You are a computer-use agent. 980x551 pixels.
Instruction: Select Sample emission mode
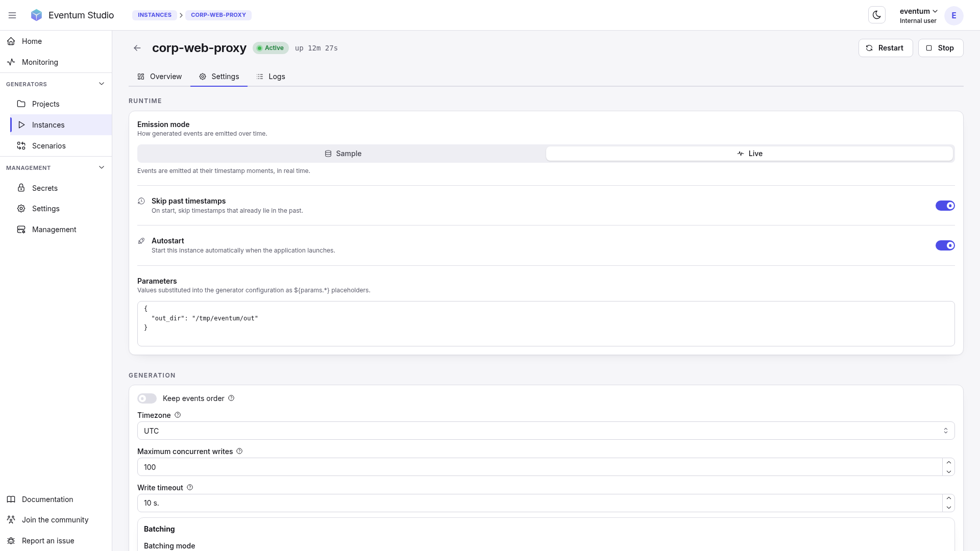(x=342, y=154)
